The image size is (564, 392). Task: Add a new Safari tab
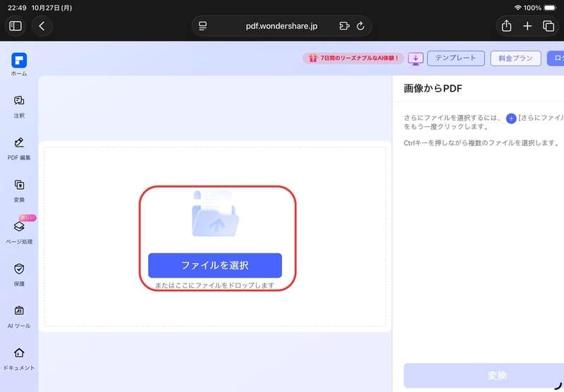tap(527, 26)
